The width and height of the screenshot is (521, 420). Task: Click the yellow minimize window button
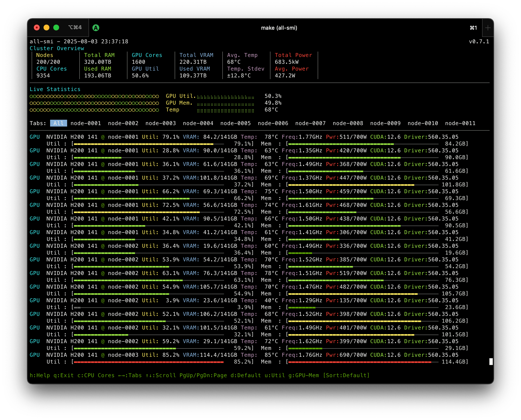[46, 27]
